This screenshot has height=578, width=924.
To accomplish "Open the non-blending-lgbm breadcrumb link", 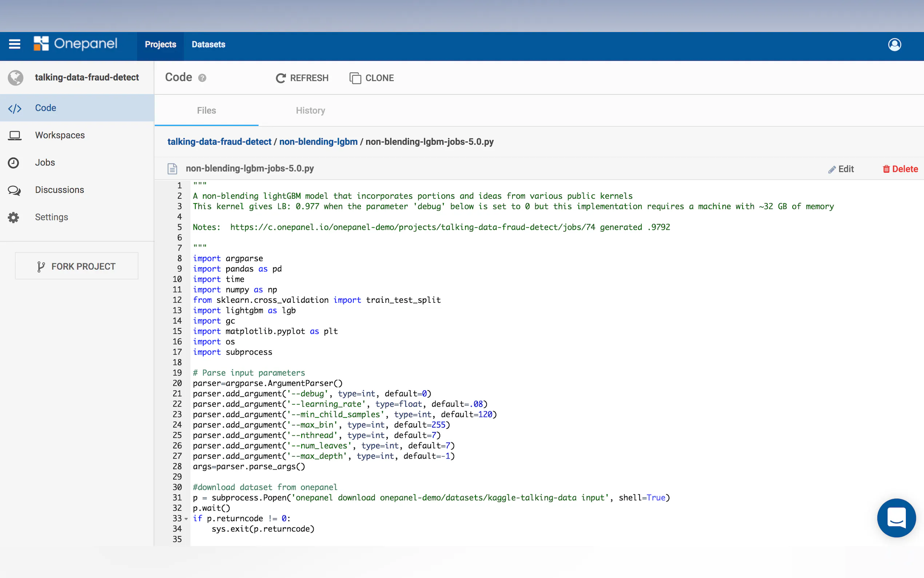I will 318,142.
